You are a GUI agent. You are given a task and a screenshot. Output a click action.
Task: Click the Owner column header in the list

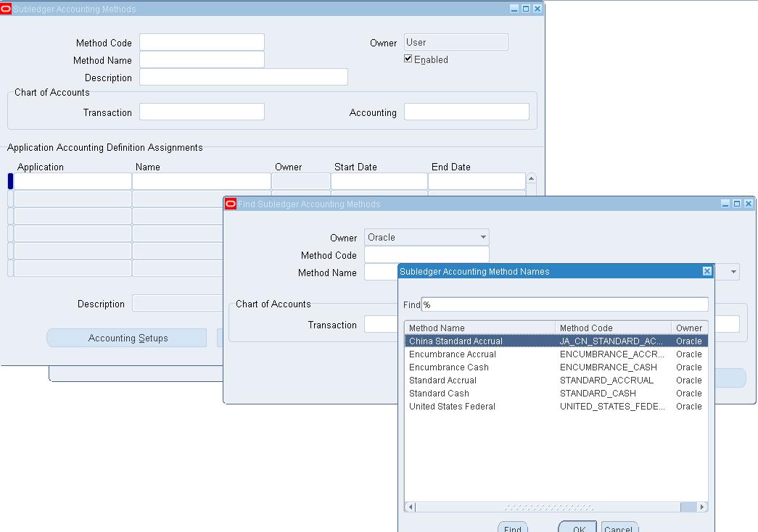coord(688,327)
